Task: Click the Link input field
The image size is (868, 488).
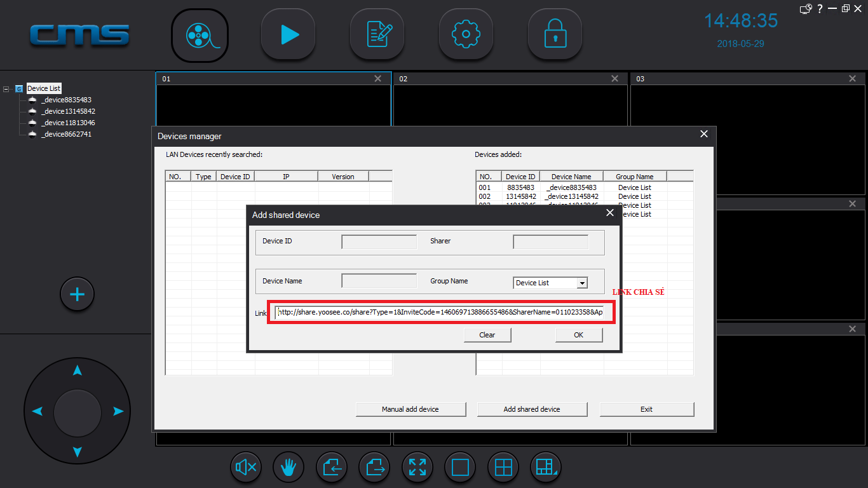Action: click(440, 313)
